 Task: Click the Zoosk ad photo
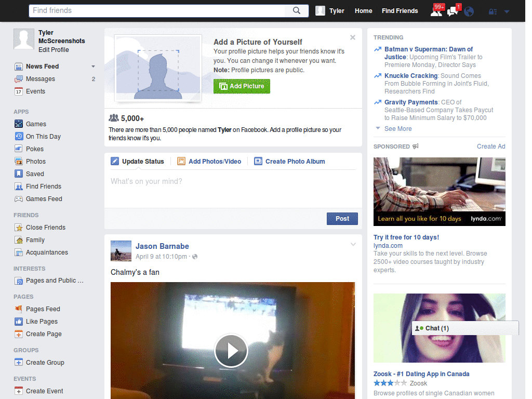click(440, 328)
